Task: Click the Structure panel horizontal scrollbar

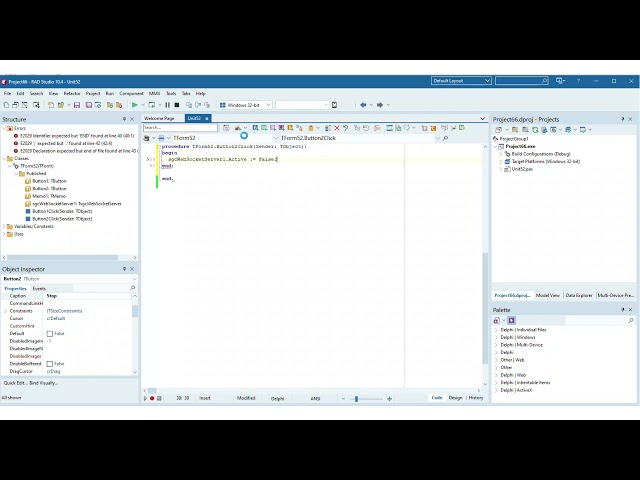Action: pos(62,258)
